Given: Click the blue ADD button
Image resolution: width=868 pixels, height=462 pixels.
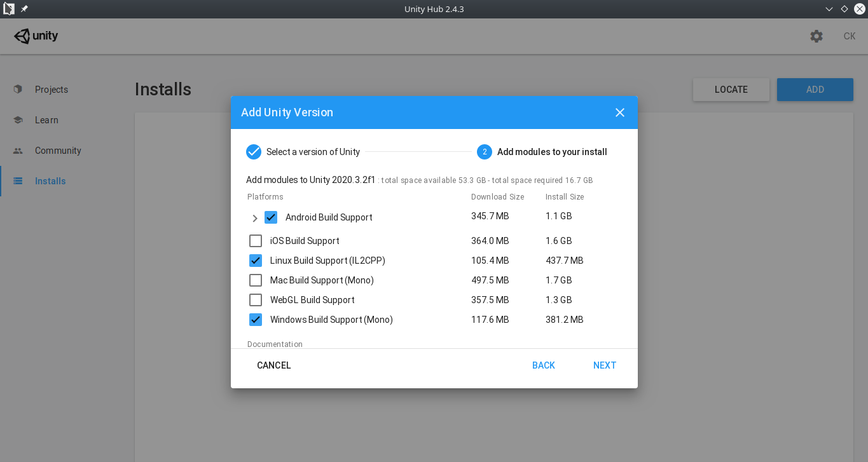Looking at the screenshot, I should (815, 90).
